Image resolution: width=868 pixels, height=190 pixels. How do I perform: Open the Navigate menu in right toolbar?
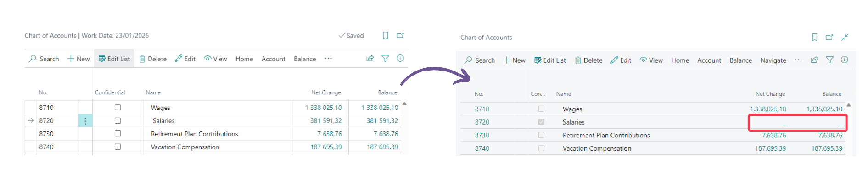773,60
